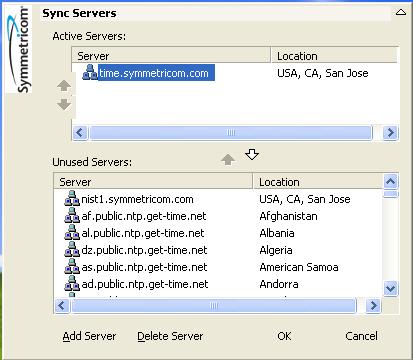Click Active Servers scroll left arrow
Viewport: 413px width, 360px height.
pyautogui.click(x=80, y=133)
